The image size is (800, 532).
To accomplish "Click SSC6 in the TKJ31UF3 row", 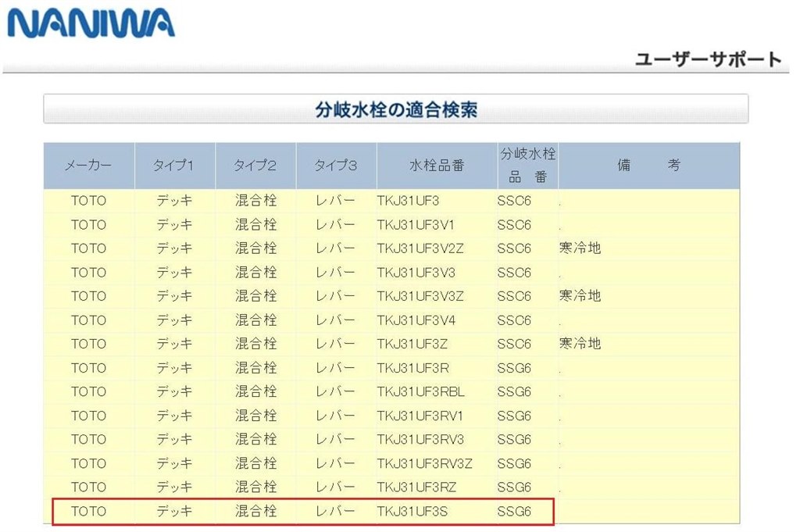I will (514, 201).
